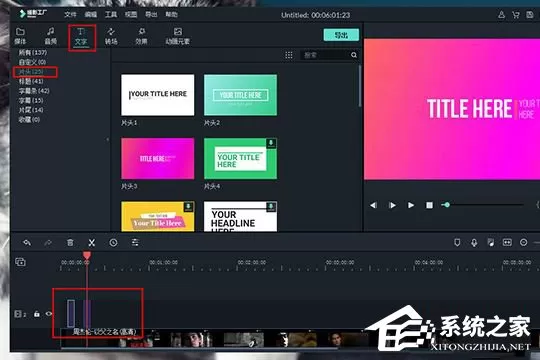Switch to the Transitions (转场) tab
540x360 pixels.
pos(111,36)
